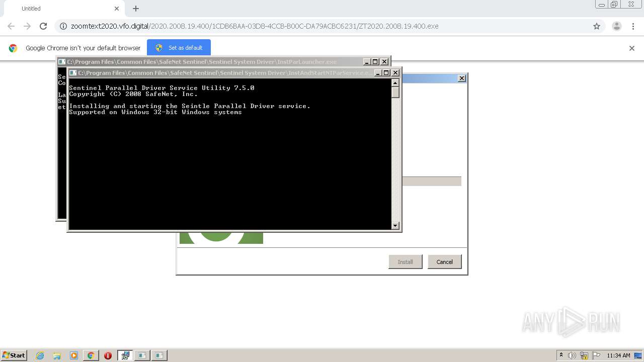Screen dimensions: 644x362
Task: Reload the page in Chrome
Action: 43,26
